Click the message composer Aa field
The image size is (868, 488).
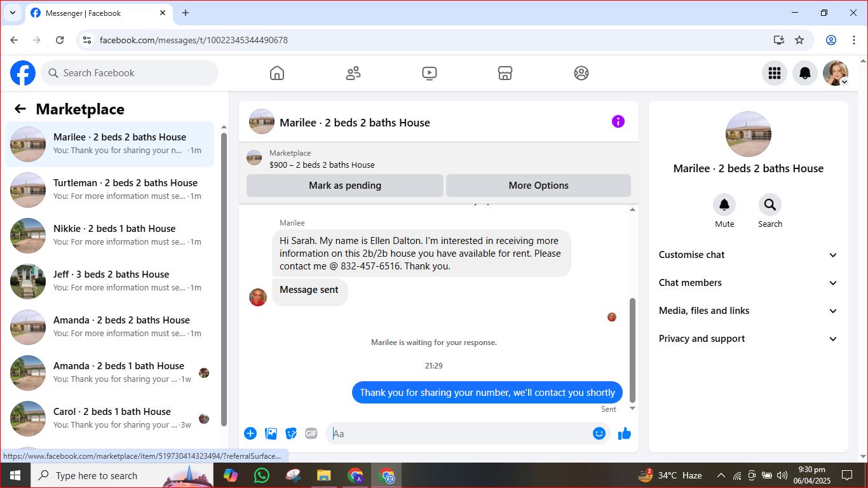pyautogui.click(x=459, y=433)
